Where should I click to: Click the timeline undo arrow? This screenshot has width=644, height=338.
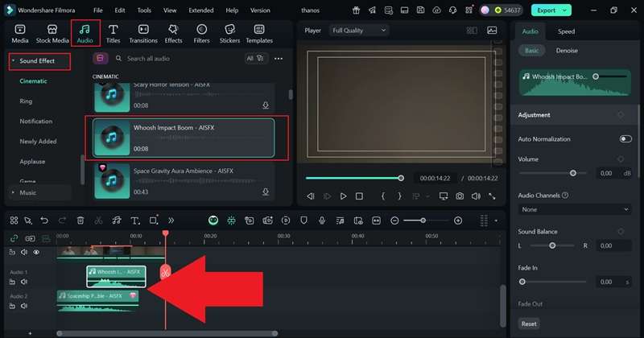(x=44, y=221)
